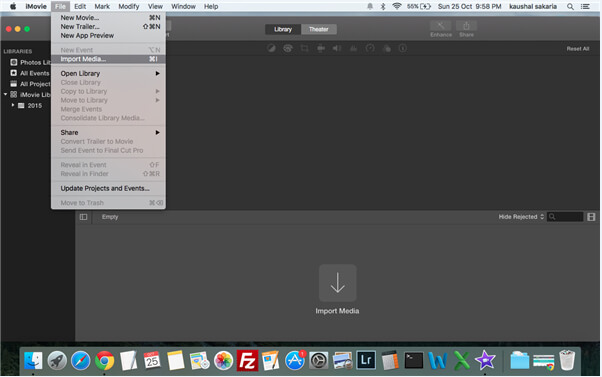Open the color correction palette adjustment

coord(288,48)
